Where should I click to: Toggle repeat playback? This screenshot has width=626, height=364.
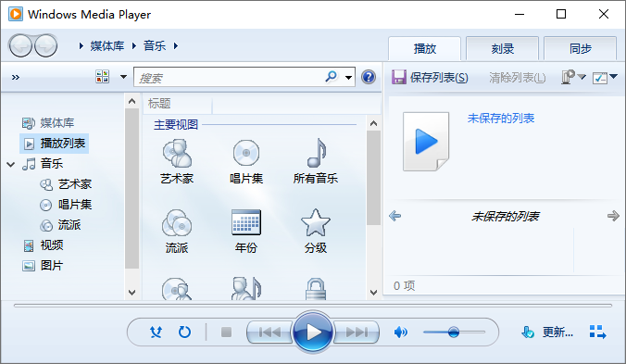(x=184, y=332)
